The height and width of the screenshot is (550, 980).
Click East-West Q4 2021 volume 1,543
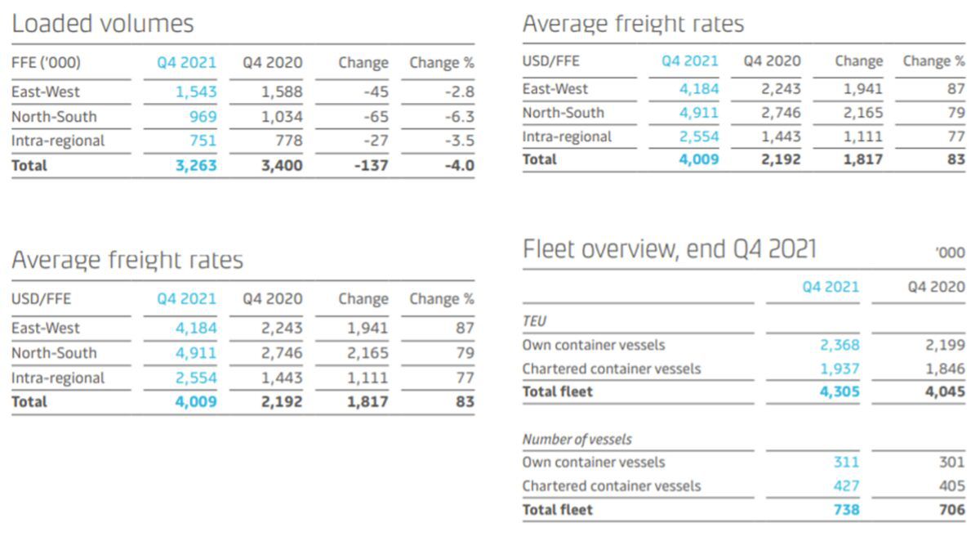click(196, 92)
